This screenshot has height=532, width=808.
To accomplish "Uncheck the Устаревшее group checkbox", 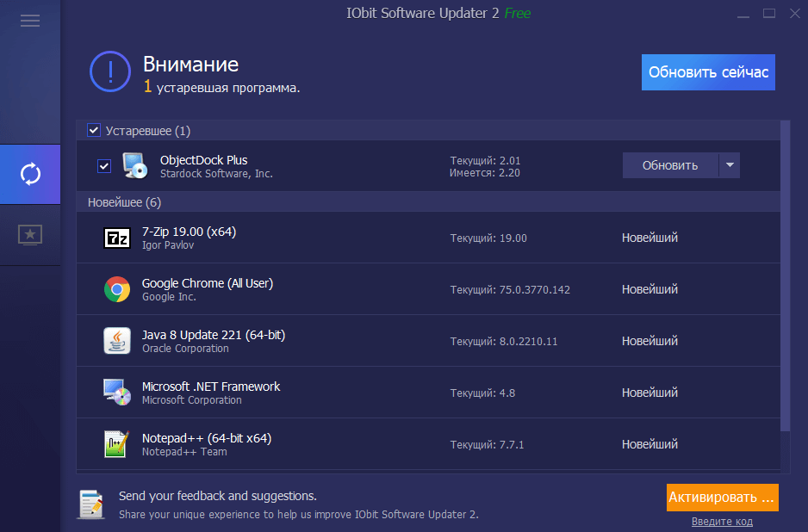I will [x=94, y=131].
